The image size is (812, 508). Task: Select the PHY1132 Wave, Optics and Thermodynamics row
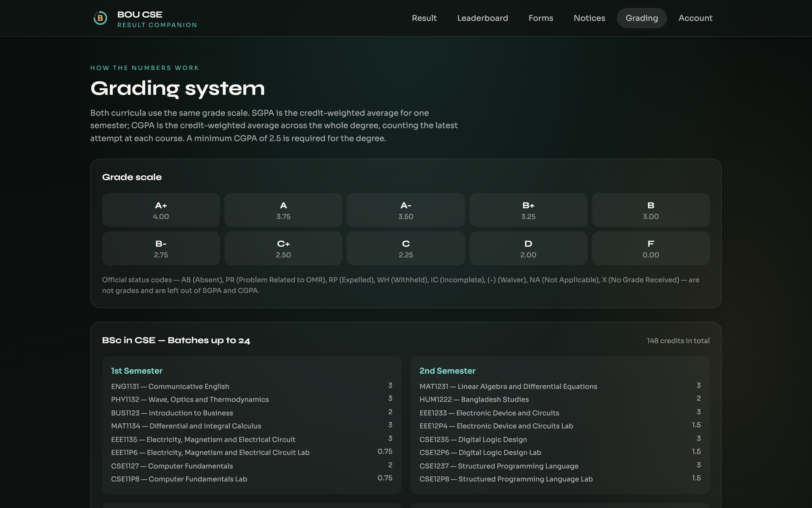[252, 399]
